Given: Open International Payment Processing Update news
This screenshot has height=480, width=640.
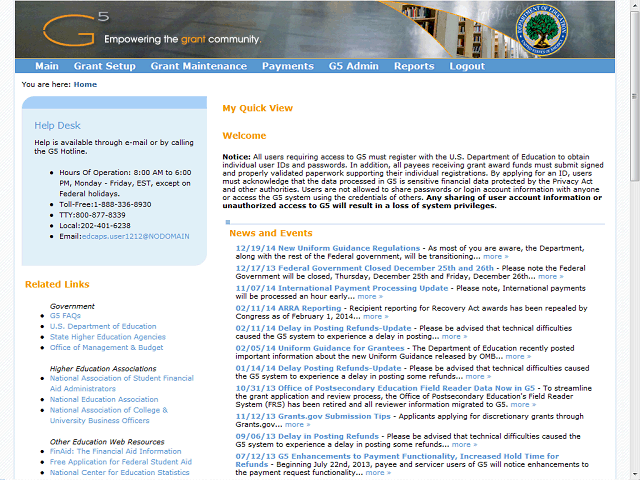Looking at the screenshot, I should (x=342, y=288).
